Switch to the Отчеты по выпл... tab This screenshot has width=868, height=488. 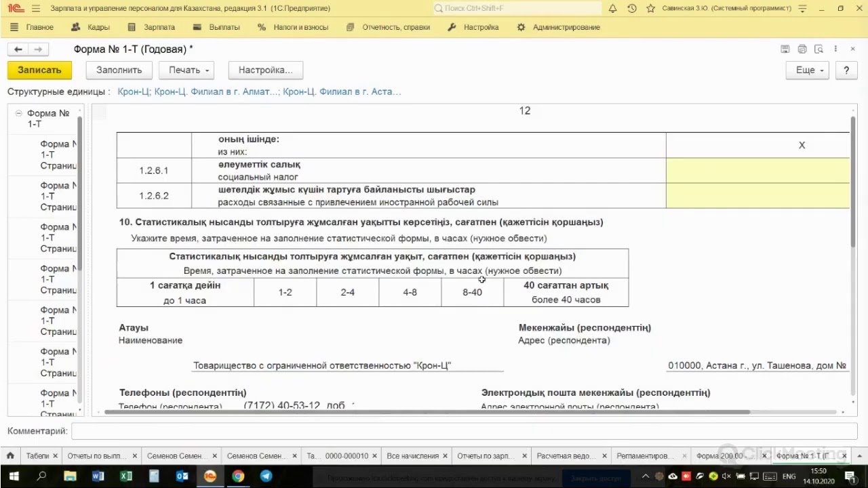pos(96,456)
